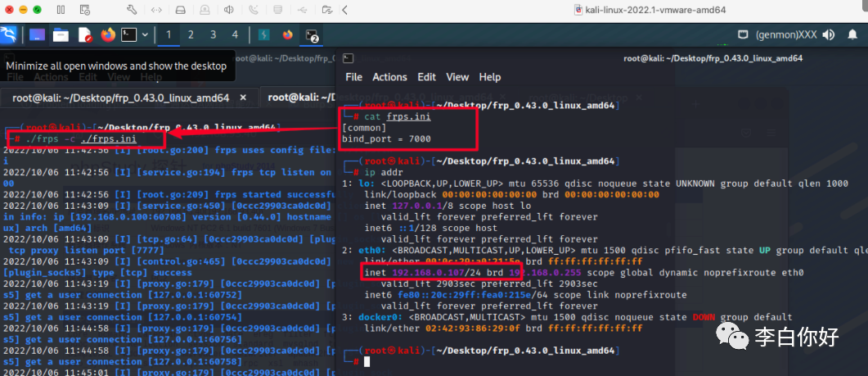Viewport: 868px width, 376px height.
Task: Open the grouped terminal windows taskbar button
Action: [312, 35]
